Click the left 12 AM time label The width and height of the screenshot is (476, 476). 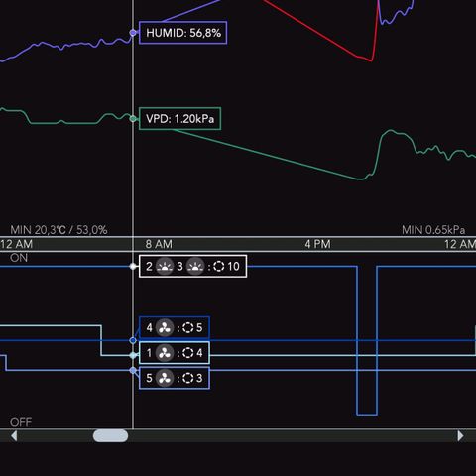[x=16, y=244]
